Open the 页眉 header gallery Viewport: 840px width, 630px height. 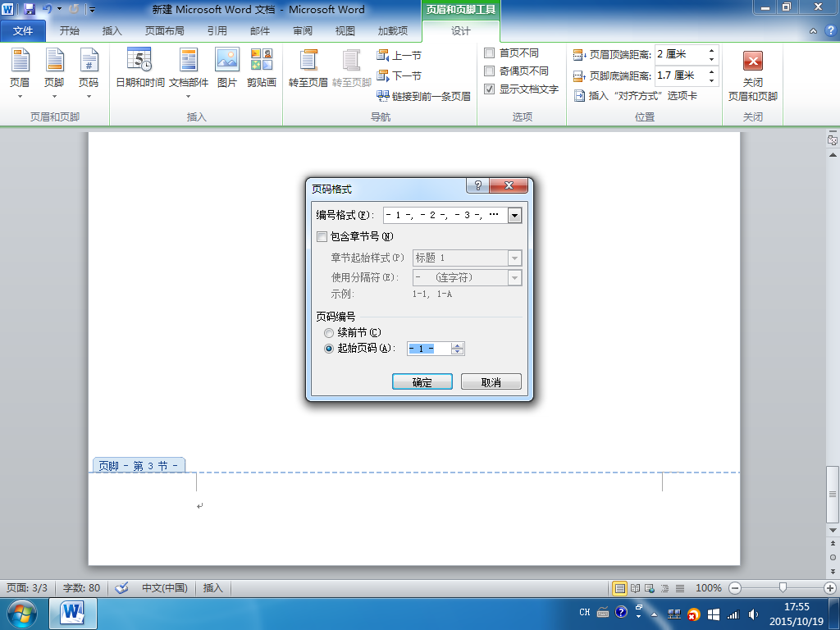click(20, 73)
